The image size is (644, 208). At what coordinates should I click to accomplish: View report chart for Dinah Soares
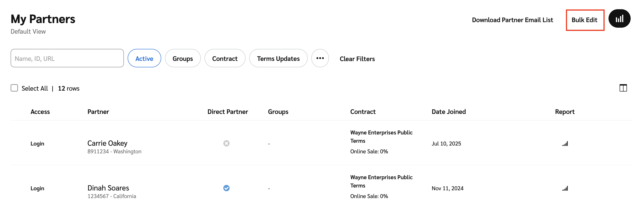click(x=565, y=188)
